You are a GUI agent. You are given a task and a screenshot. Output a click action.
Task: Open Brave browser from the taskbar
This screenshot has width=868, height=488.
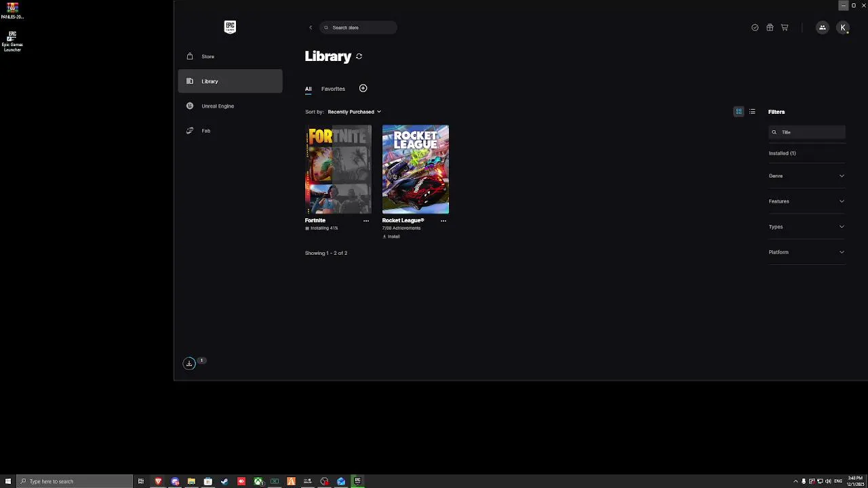click(158, 481)
